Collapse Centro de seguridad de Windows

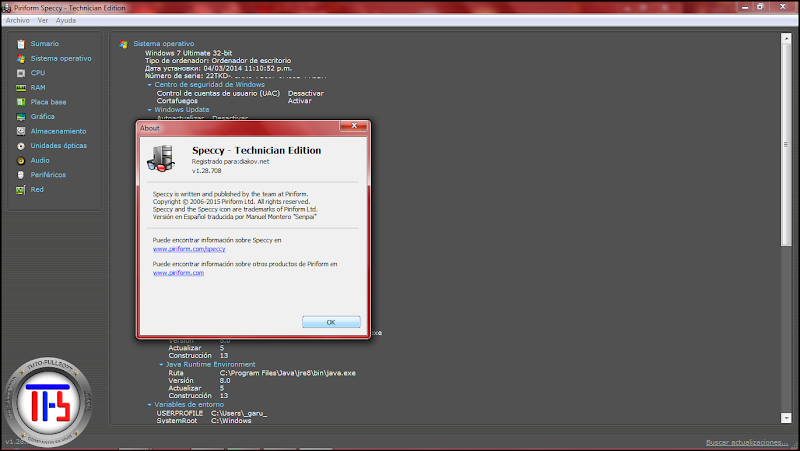pos(149,85)
